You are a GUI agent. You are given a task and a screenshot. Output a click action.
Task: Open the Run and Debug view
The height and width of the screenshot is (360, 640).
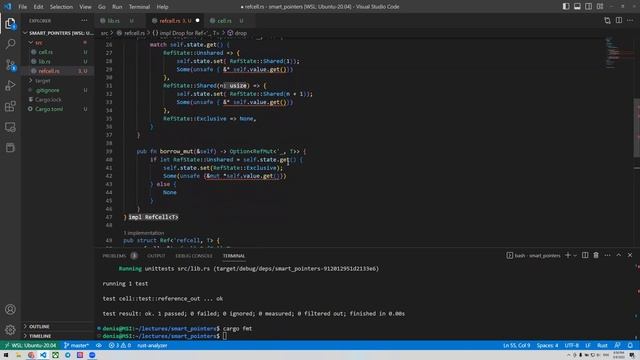pyautogui.click(x=10, y=86)
